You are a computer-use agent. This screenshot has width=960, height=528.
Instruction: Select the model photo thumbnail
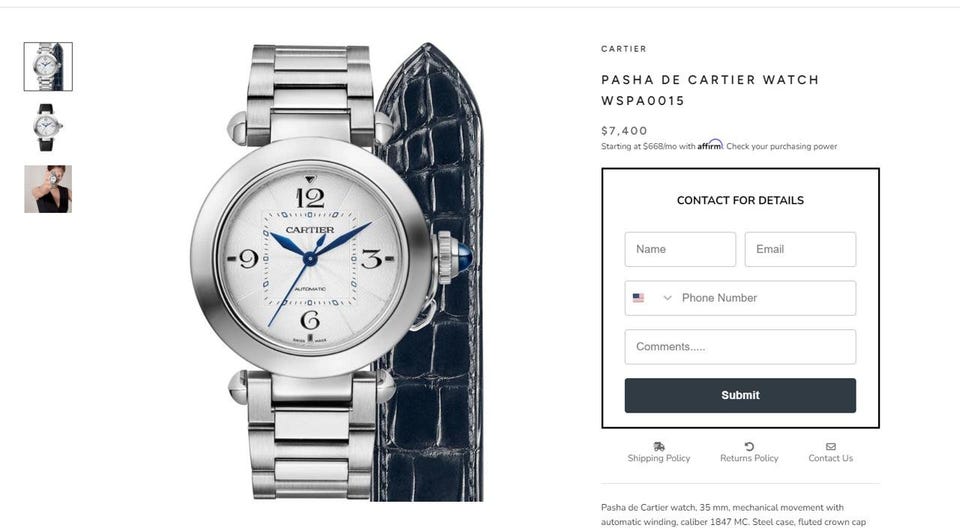pyautogui.click(x=48, y=189)
